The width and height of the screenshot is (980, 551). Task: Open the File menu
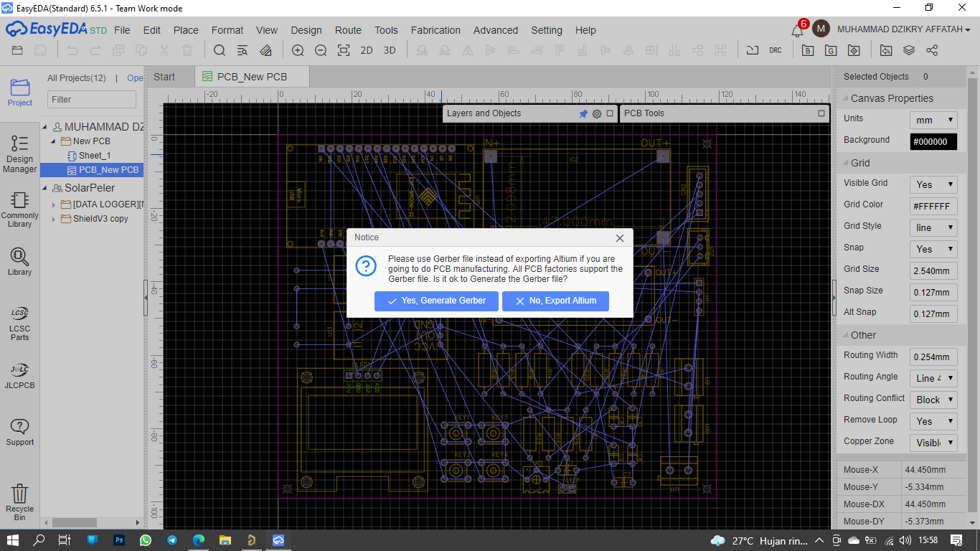(122, 30)
